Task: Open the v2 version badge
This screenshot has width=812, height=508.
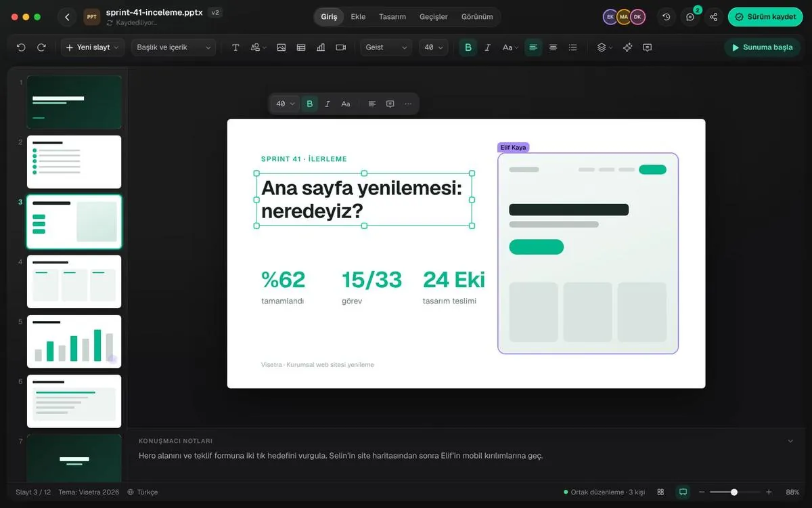Action: [x=215, y=12]
